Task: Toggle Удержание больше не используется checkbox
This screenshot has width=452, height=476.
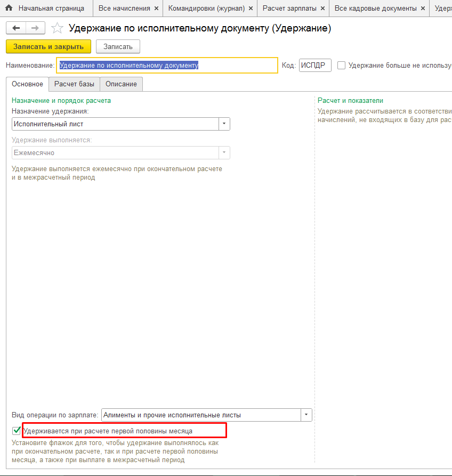Action: click(x=342, y=66)
